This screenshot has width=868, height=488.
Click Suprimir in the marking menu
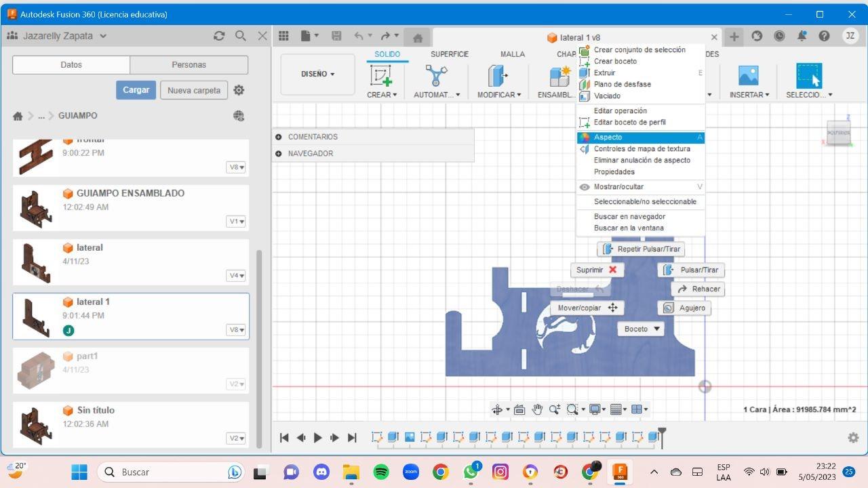point(597,270)
